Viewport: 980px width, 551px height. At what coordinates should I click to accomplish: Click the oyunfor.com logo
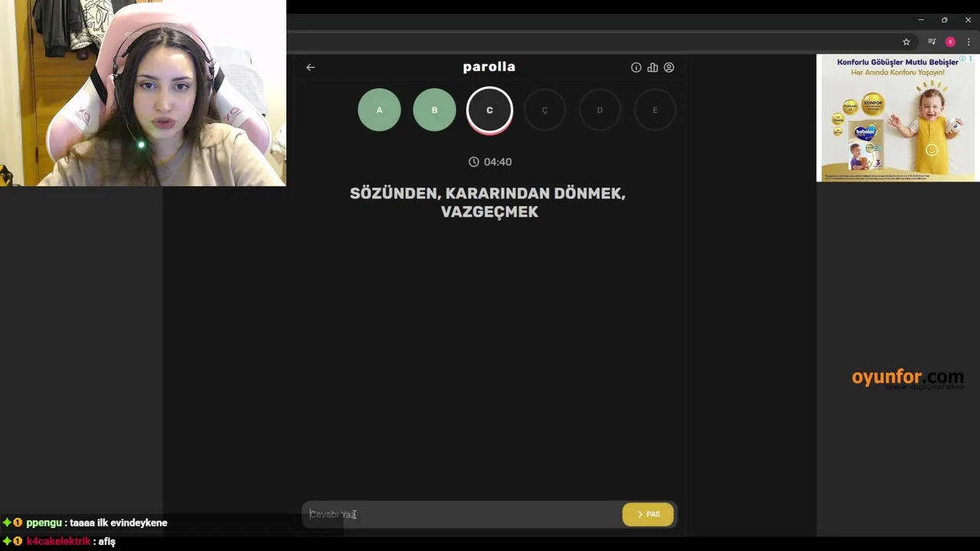[907, 378]
